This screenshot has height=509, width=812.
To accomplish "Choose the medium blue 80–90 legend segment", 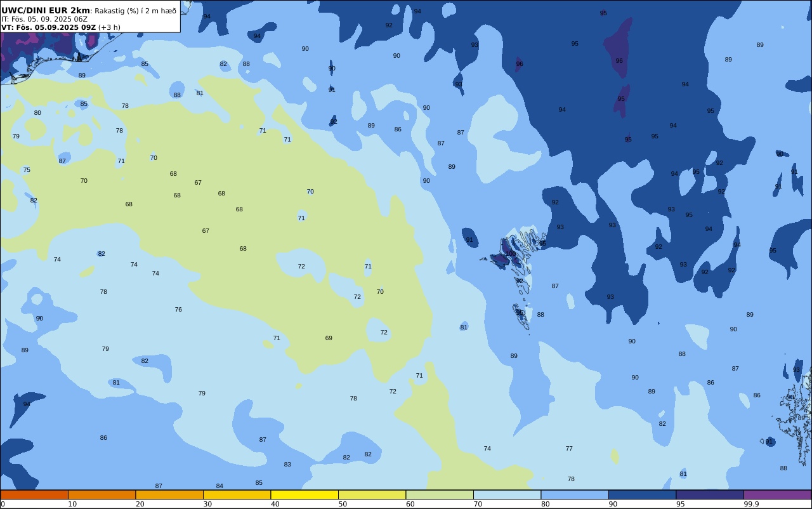I will [x=575, y=494].
